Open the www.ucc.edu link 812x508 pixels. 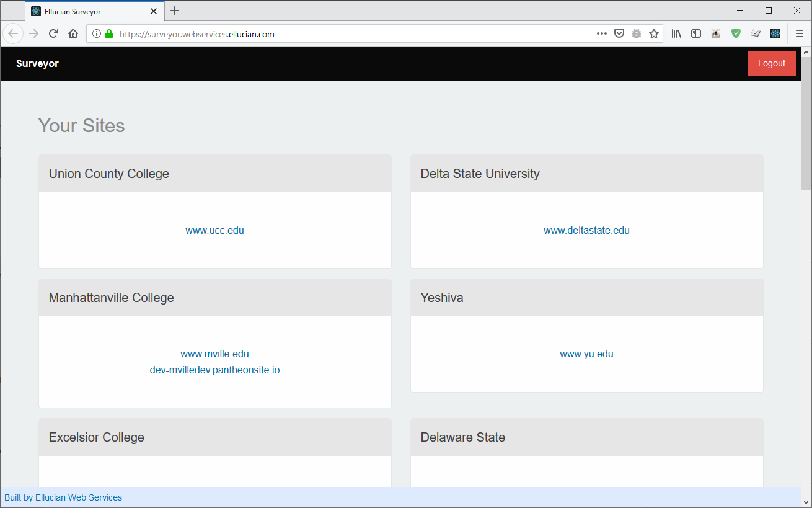click(214, 230)
